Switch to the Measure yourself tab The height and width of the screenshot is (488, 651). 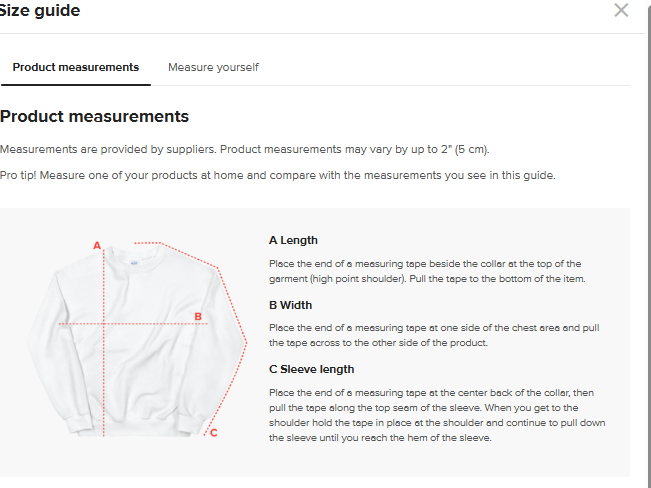[x=213, y=67]
